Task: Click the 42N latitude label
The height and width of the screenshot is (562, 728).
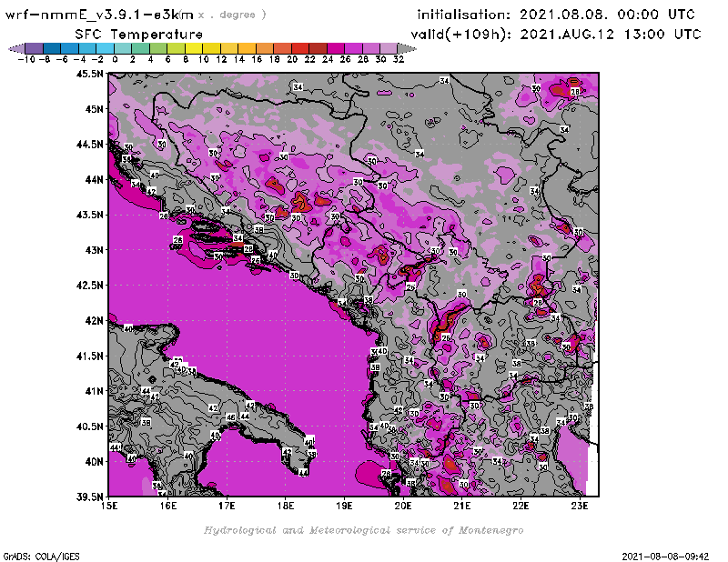Action: [x=94, y=321]
